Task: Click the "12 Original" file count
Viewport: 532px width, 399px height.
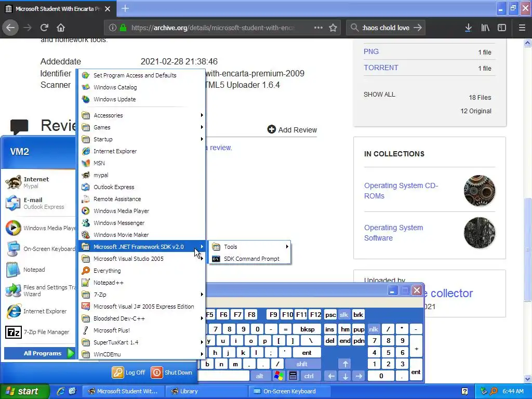Action: click(476, 111)
